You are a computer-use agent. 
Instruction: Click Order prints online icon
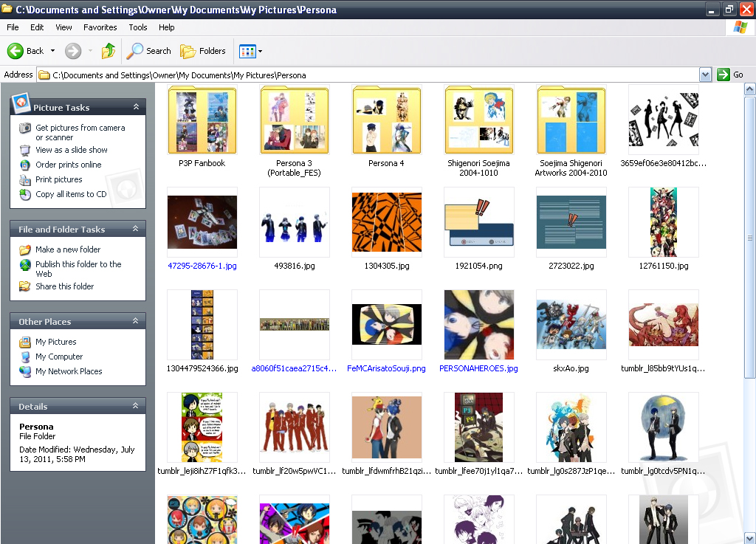25,165
